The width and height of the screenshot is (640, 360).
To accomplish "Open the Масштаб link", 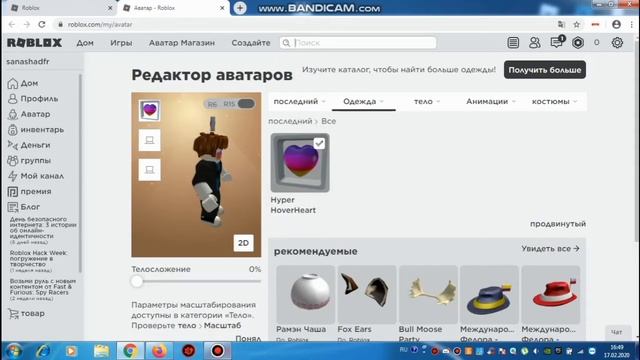I will point(222,325).
